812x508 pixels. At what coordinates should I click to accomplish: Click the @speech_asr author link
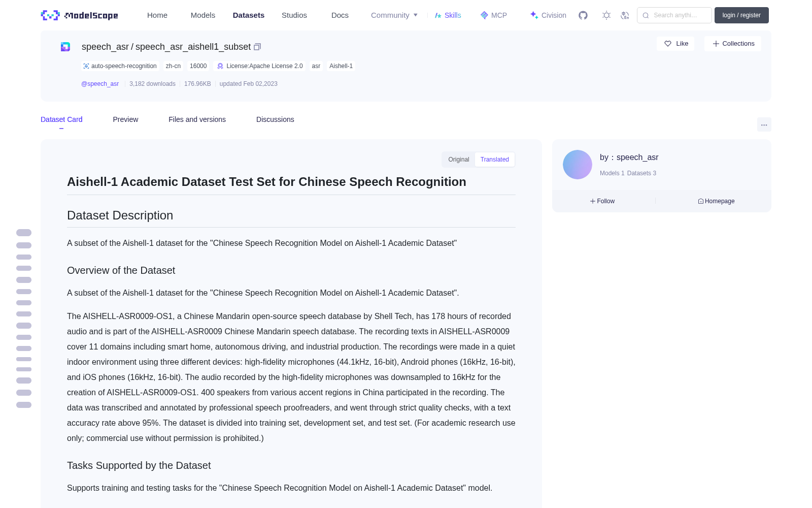coord(100,84)
